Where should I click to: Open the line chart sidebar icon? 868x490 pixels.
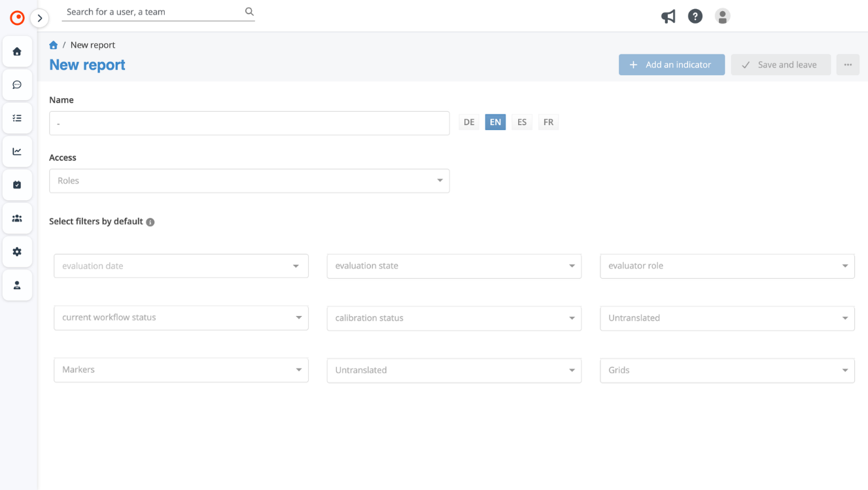click(17, 152)
